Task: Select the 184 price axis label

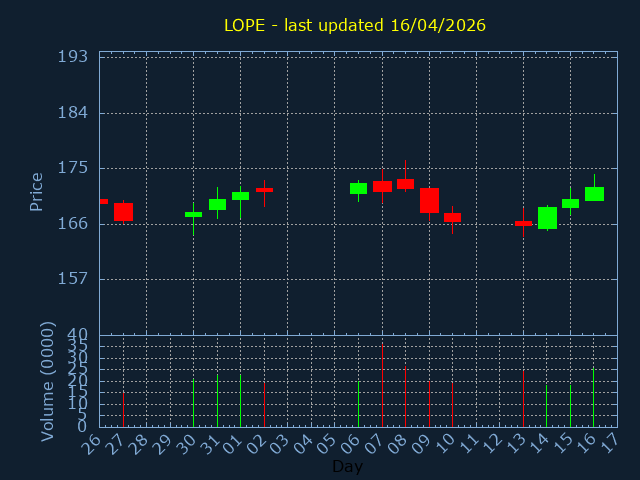Action: tap(73, 113)
